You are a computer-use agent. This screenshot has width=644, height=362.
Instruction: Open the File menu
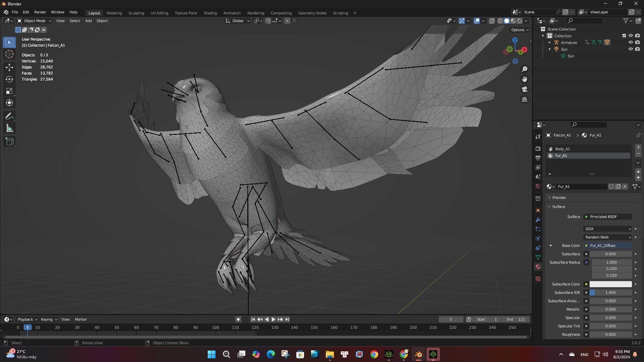pos(15,12)
